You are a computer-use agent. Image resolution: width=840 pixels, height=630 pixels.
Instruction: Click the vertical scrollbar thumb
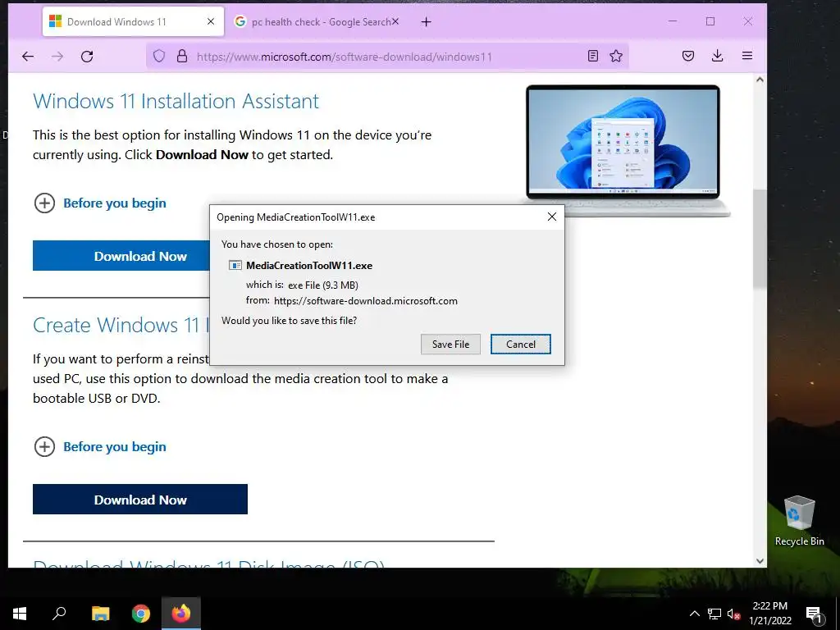760,240
